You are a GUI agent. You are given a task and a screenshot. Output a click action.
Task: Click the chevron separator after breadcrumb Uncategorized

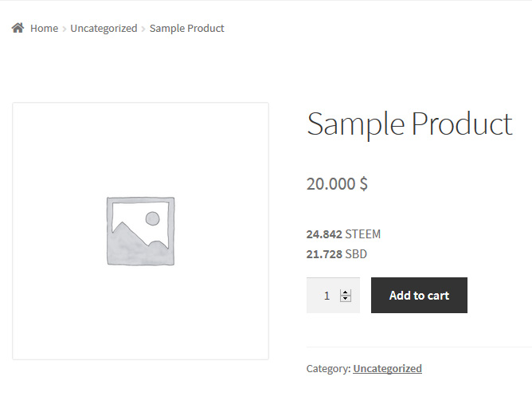(x=143, y=29)
